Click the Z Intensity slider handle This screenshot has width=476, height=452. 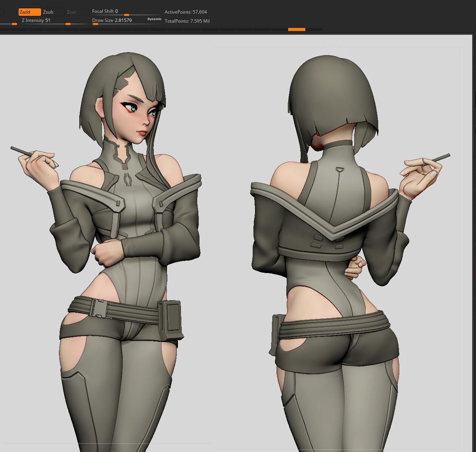[x=68, y=24]
